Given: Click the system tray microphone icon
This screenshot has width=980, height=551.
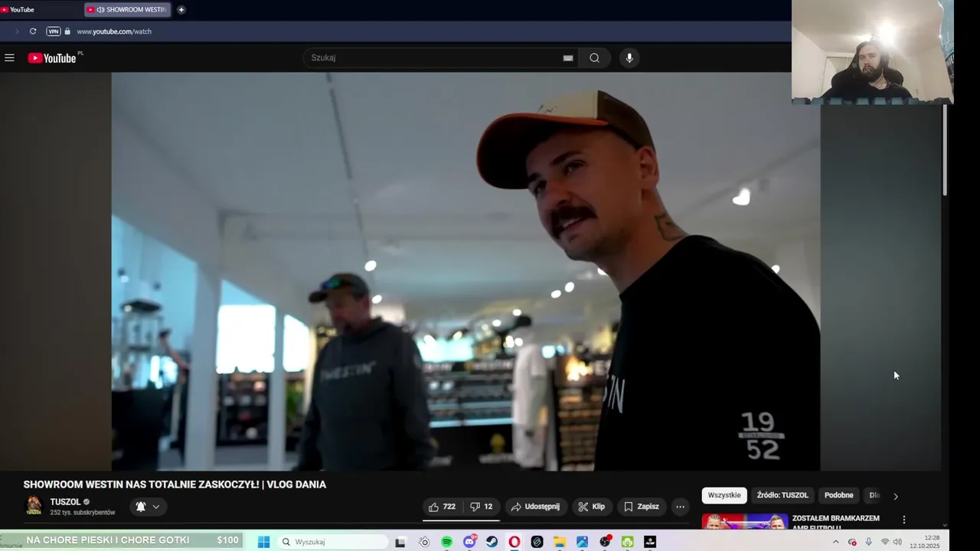Looking at the screenshot, I should 868,542.
